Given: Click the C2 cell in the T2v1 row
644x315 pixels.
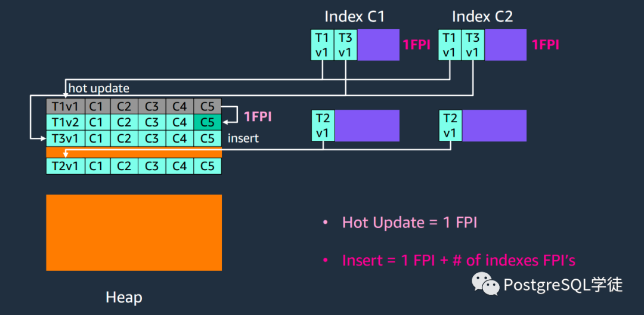Looking at the screenshot, I should pos(124,166).
